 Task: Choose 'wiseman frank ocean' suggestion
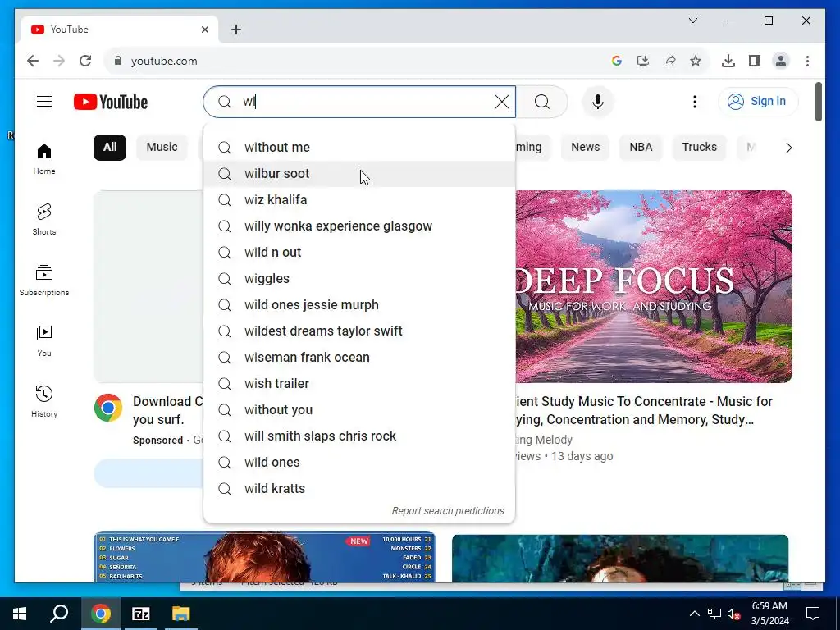359,358
